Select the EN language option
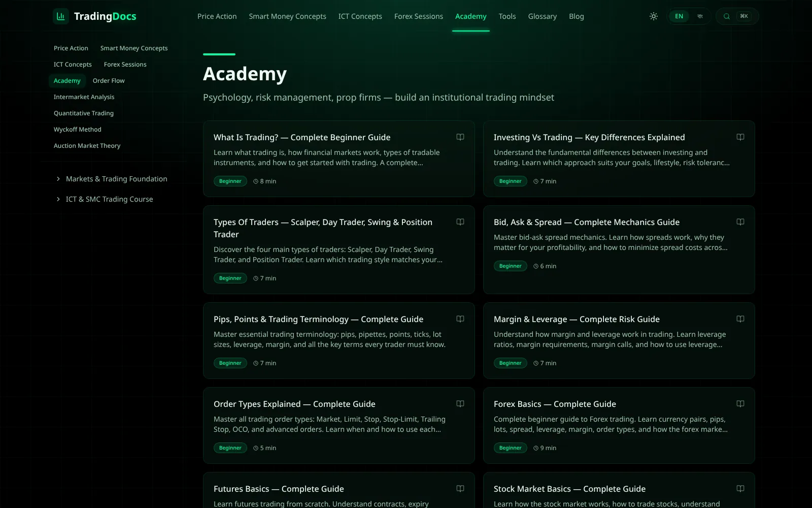The height and width of the screenshot is (508, 812). [x=679, y=16]
